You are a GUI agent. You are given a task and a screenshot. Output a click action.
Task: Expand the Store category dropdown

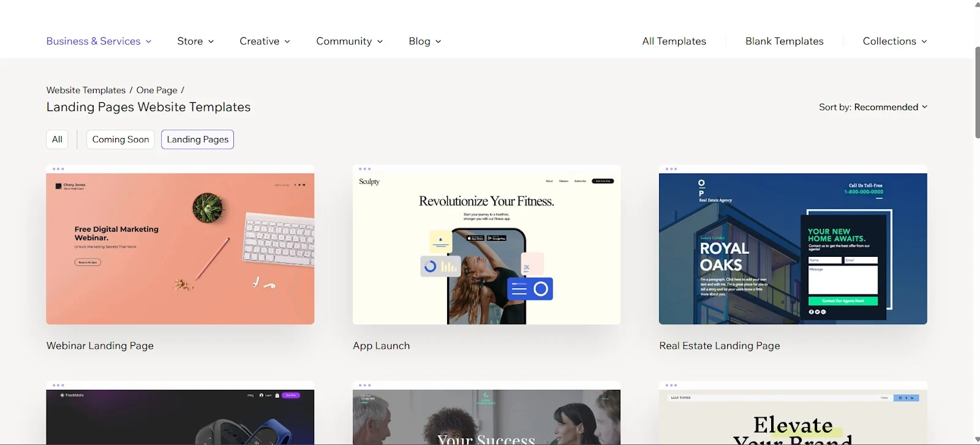tap(195, 41)
